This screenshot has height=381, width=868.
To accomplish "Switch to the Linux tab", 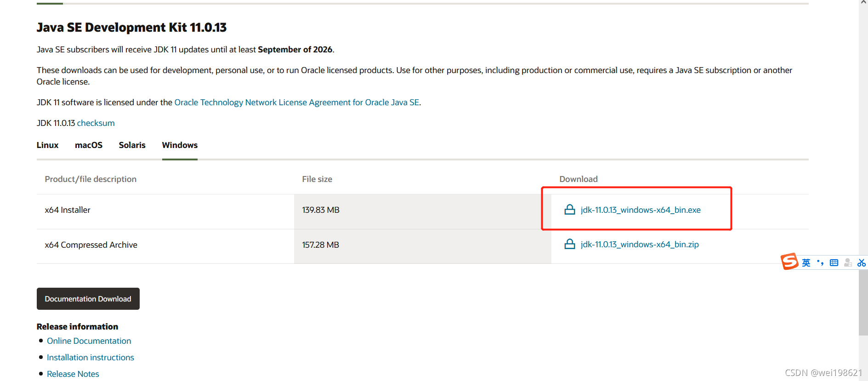I will tap(48, 145).
